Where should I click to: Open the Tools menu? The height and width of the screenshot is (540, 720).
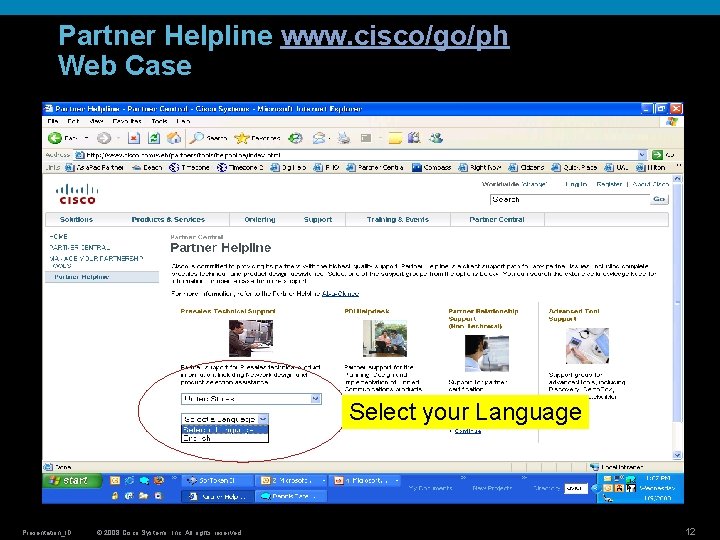[159, 121]
